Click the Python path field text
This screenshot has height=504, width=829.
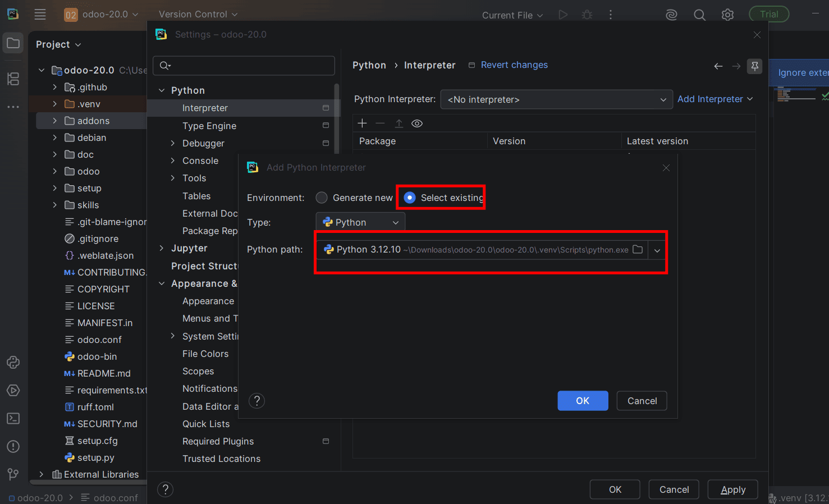click(x=482, y=250)
